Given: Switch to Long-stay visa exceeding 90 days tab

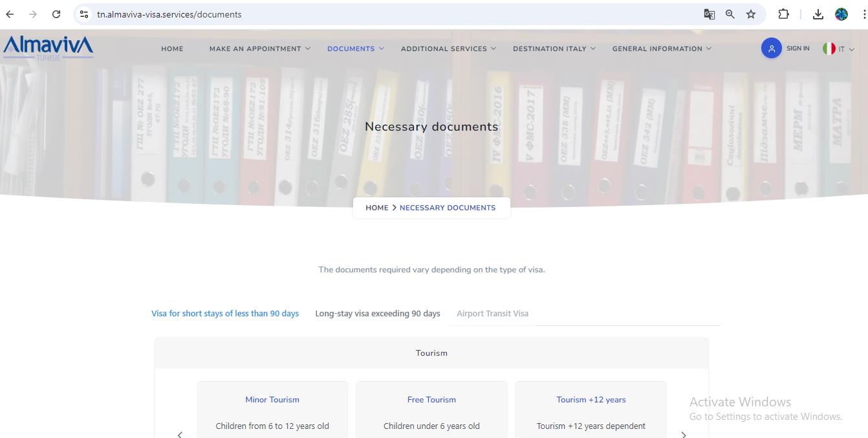Looking at the screenshot, I should point(378,314).
